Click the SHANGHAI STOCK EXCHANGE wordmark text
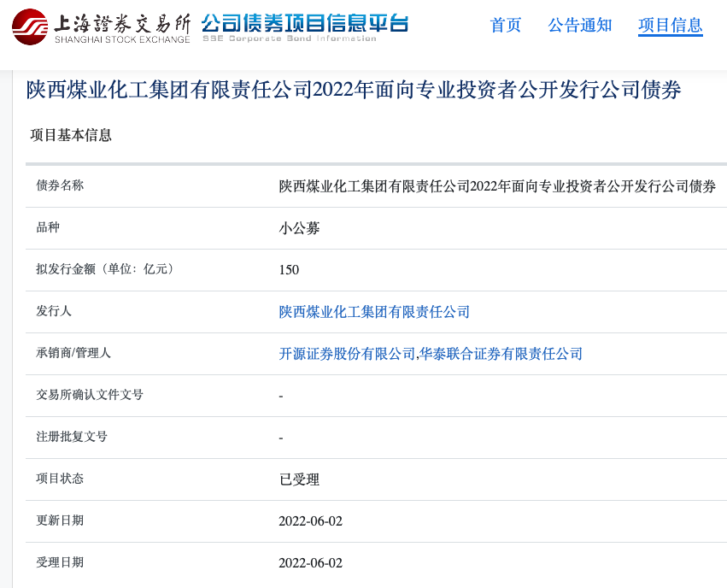 122,40
